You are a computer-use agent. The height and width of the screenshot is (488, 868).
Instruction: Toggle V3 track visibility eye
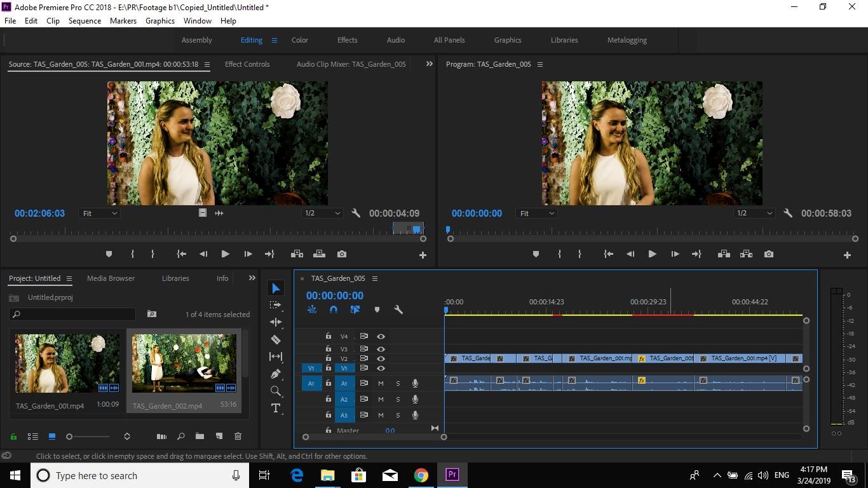381,349
